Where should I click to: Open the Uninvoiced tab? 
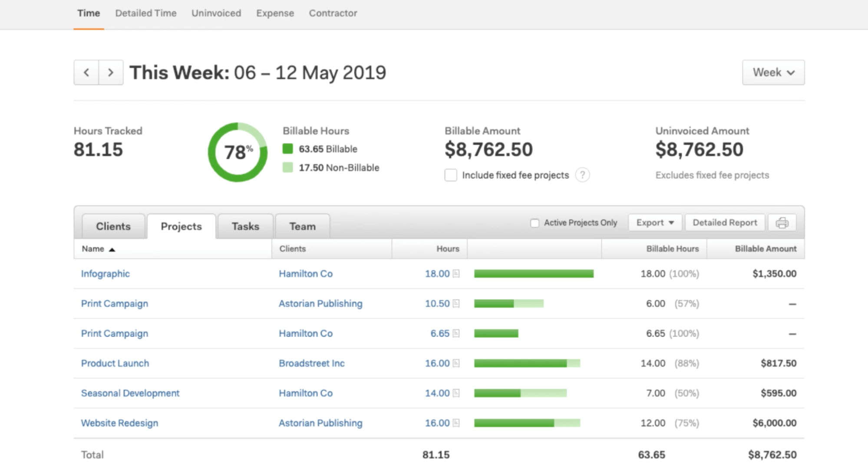pyautogui.click(x=216, y=13)
